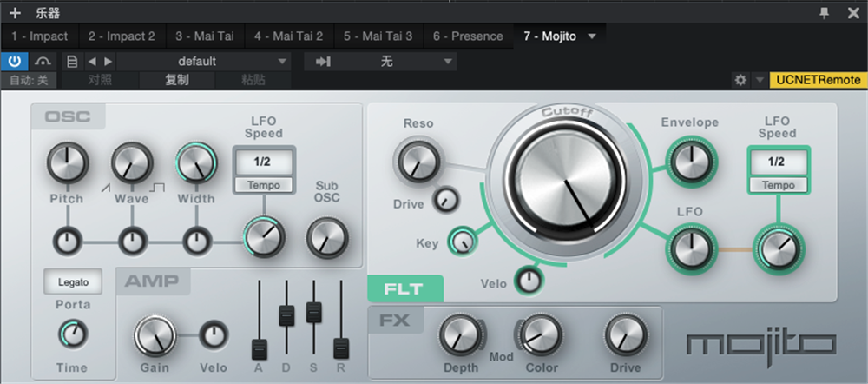Switch to the 6 - Presence tab

coord(469,36)
